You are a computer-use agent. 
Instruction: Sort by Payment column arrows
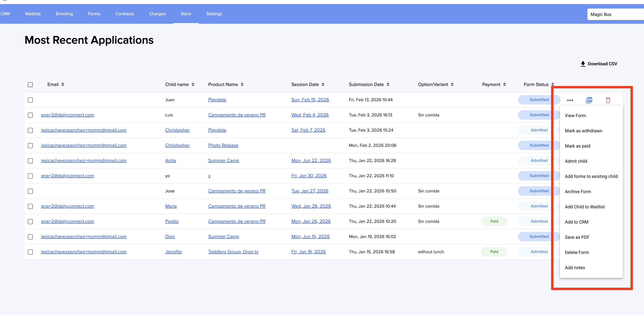(505, 85)
